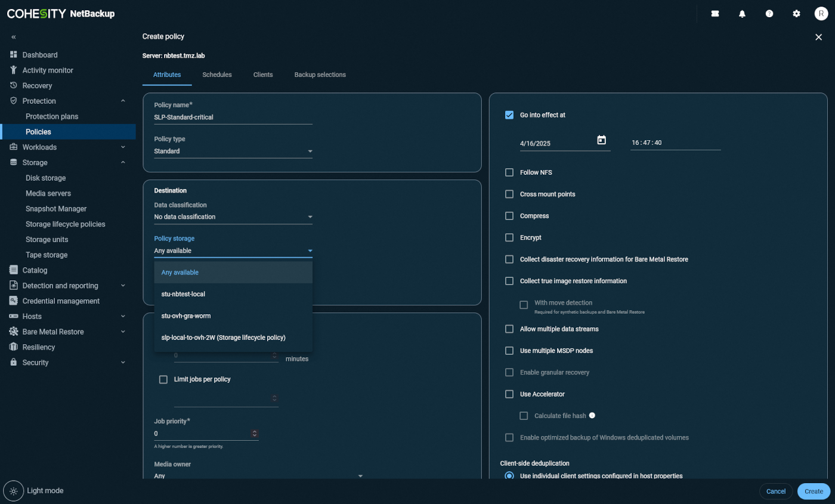The width and height of the screenshot is (835, 504).
Task: Click the Cancel button
Action: tap(775, 491)
